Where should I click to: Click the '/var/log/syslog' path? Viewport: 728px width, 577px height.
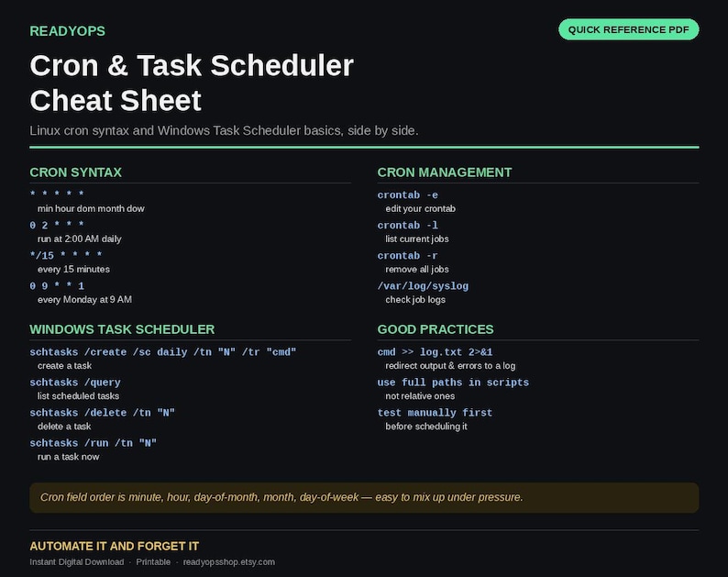tap(423, 286)
